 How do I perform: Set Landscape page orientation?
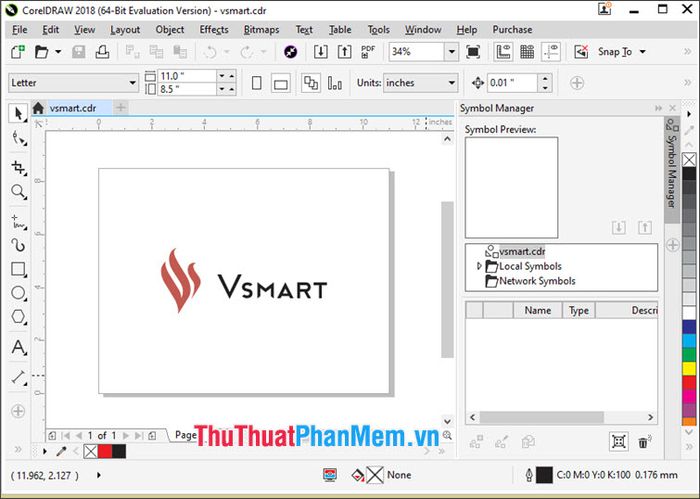tap(280, 83)
